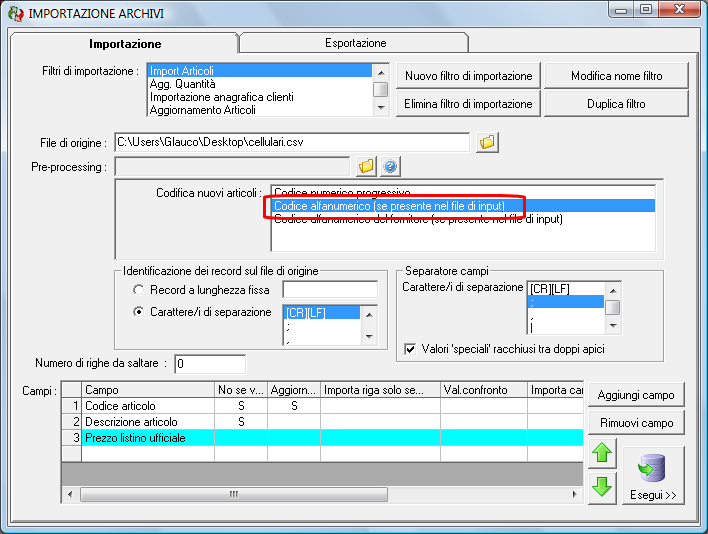Select the Agg. Quantità filter
This screenshot has width=708, height=534.
[x=260, y=84]
